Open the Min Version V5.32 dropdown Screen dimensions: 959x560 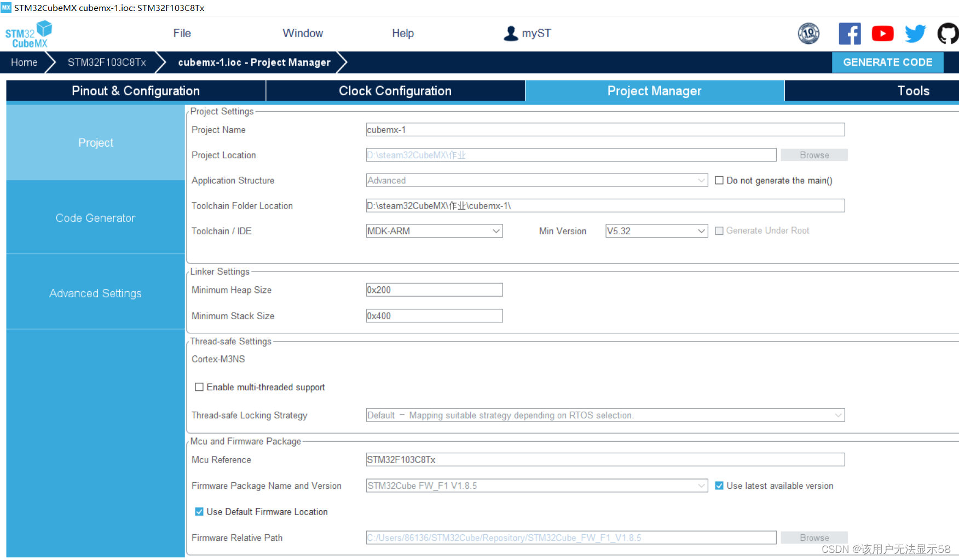coord(656,231)
